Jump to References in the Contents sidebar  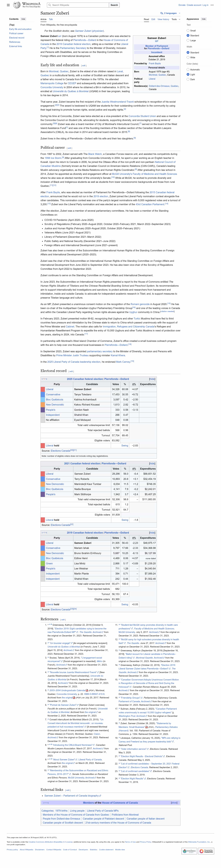pos(15,42)
